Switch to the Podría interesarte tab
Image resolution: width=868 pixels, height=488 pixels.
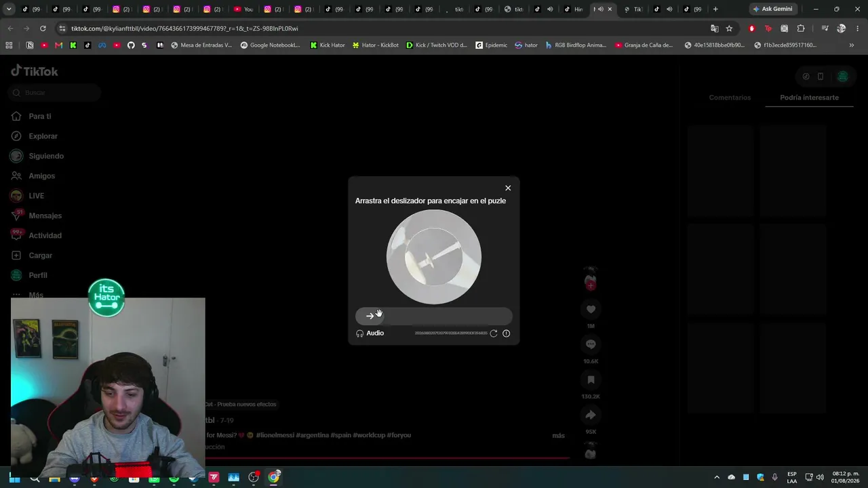click(x=809, y=98)
